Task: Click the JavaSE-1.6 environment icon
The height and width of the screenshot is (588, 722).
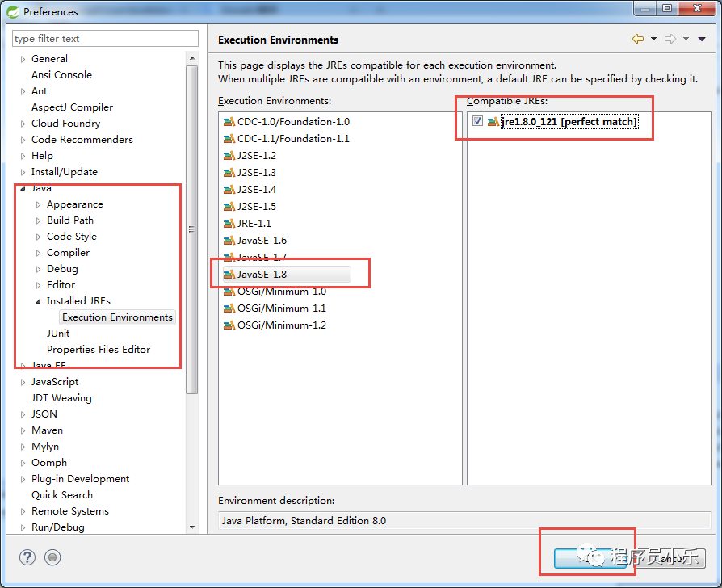Action: pyautogui.click(x=229, y=241)
